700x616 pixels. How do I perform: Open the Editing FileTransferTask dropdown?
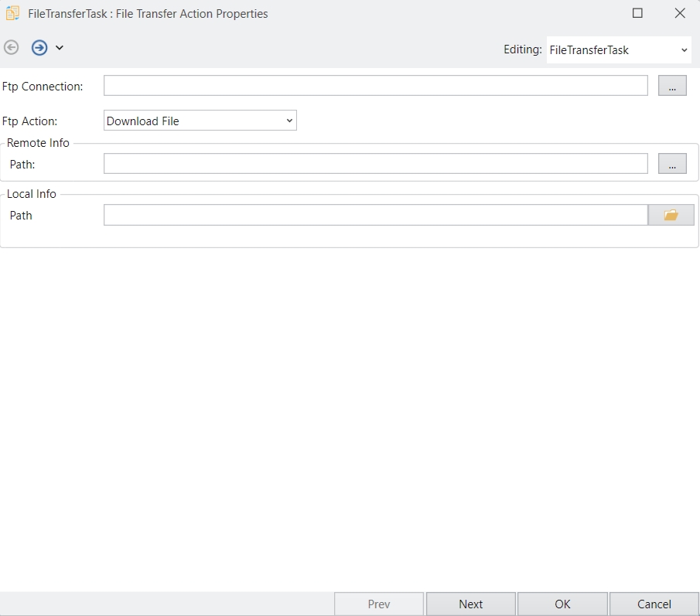coord(618,50)
